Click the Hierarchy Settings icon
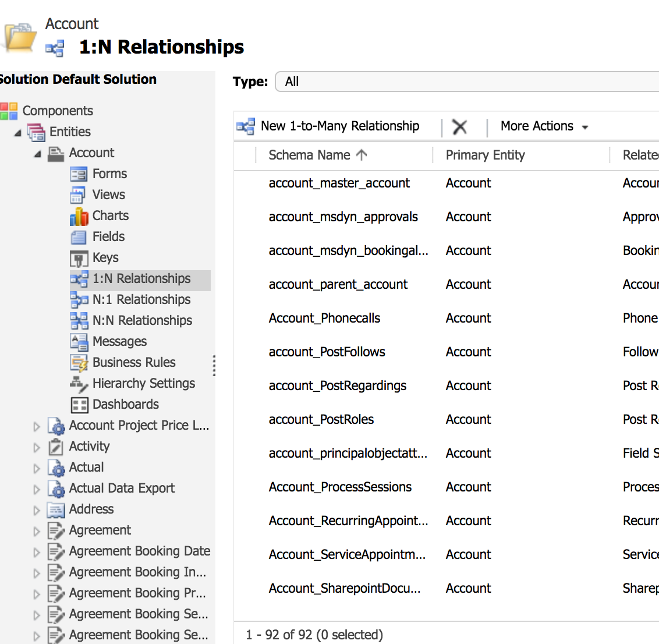Image resolution: width=659 pixels, height=644 pixels. (79, 384)
